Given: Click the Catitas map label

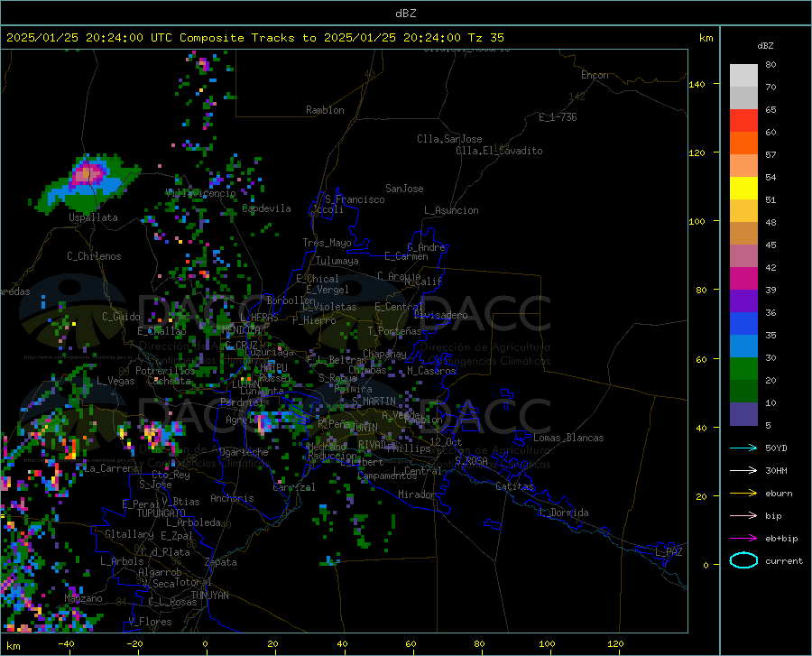Looking at the screenshot, I should tap(514, 486).
